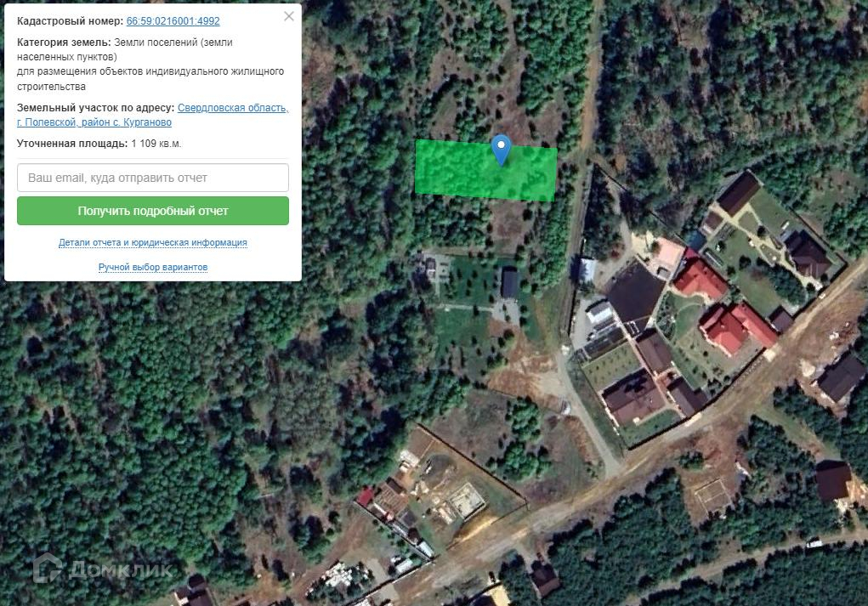Click the Получить подробный отчет button
This screenshot has width=868, height=606.
[x=153, y=211]
